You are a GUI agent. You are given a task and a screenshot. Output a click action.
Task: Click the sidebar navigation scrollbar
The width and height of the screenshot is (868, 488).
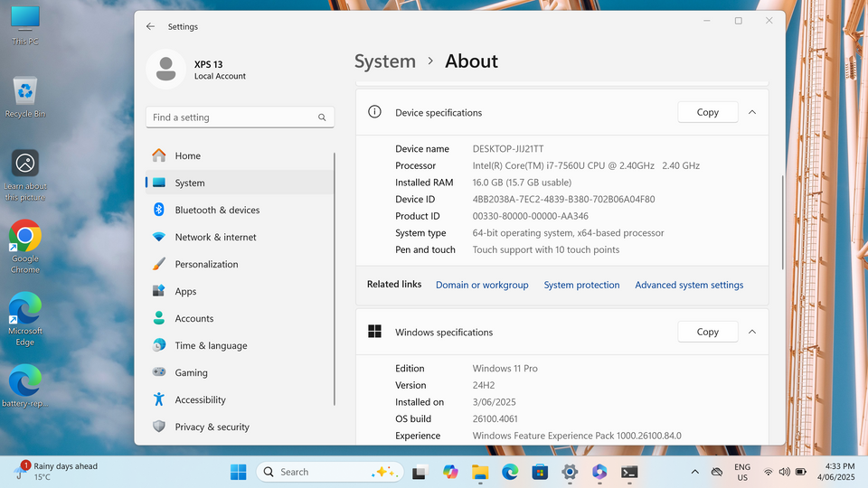pyautogui.click(x=335, y=279)
